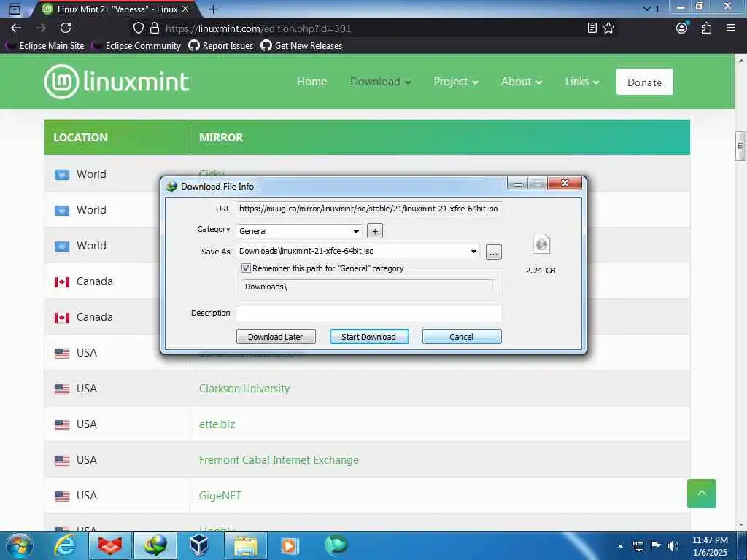Image resolution: width=747 pixels, height=560 pixels.
Task: Open the clock showing 11:47 PM
Action: [x=711, y=546]
